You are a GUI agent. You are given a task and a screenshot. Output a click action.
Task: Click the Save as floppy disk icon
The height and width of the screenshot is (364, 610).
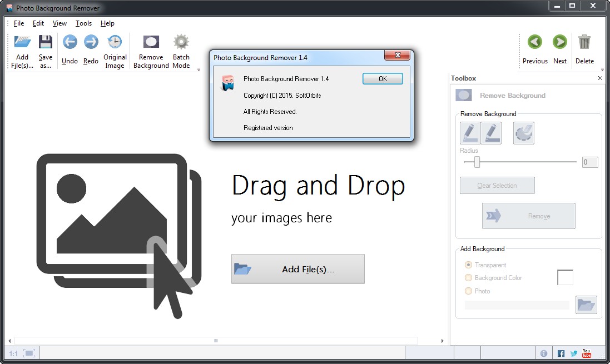click(x=46, y=42)
